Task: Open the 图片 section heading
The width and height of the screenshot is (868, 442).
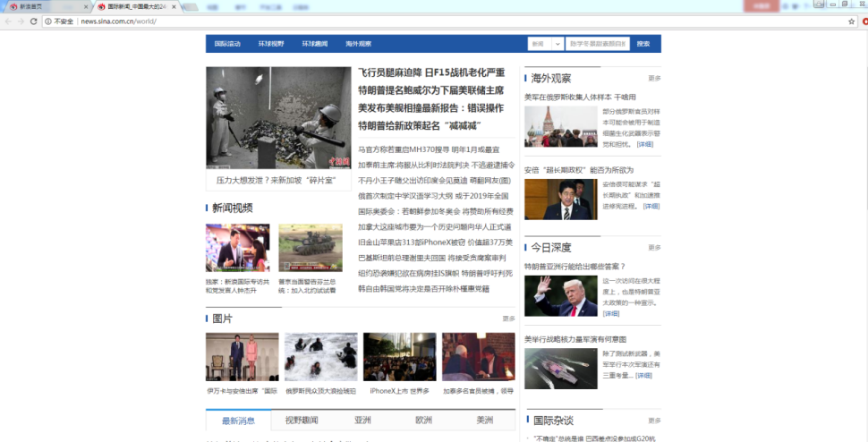Action: [x=222, y=319]
